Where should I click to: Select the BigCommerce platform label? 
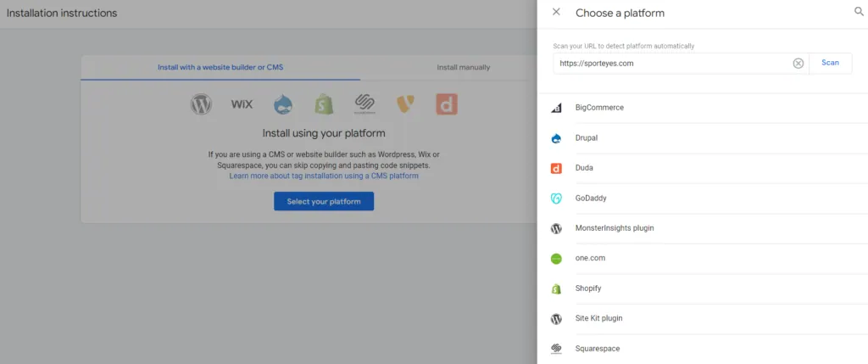[x=599, y=108]
